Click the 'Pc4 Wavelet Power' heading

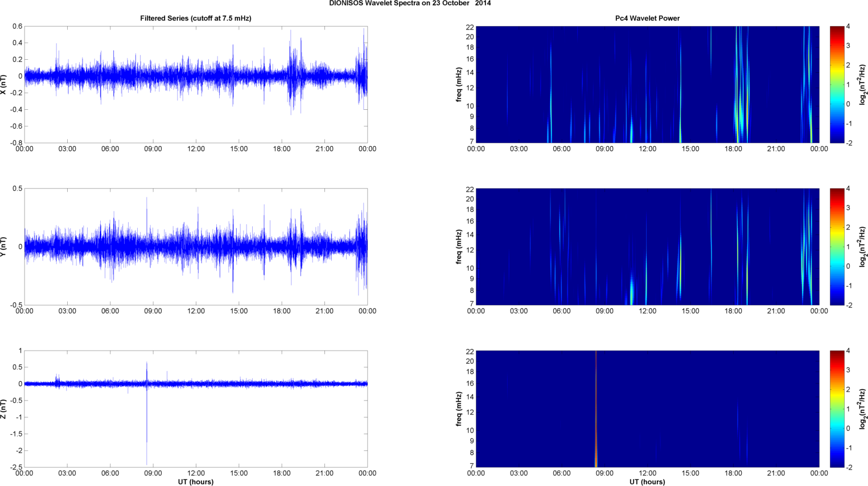coord(647,18)
